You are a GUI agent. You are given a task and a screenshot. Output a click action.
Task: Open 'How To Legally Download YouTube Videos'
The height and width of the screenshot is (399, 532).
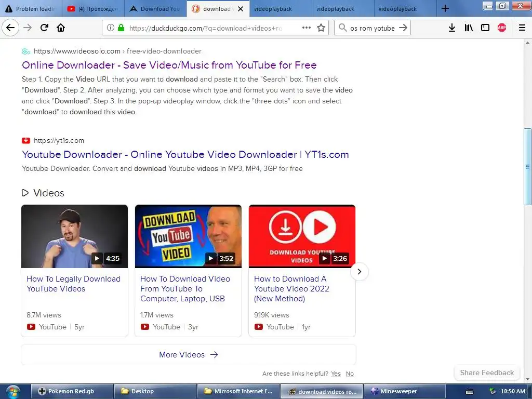click(x=73, y=284)
